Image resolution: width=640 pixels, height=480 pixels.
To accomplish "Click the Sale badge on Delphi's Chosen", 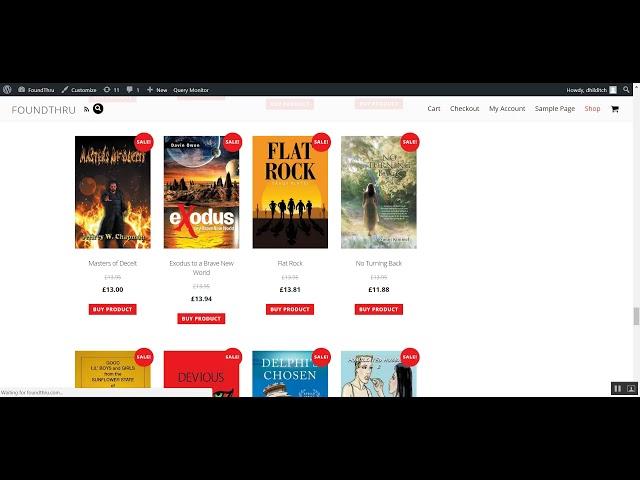I will pos(321,357).
